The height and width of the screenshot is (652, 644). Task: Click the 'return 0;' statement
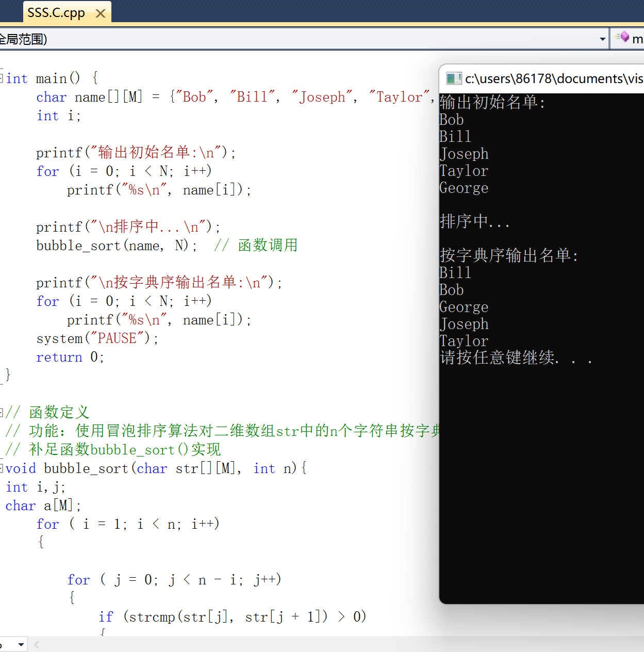(70, 357)
